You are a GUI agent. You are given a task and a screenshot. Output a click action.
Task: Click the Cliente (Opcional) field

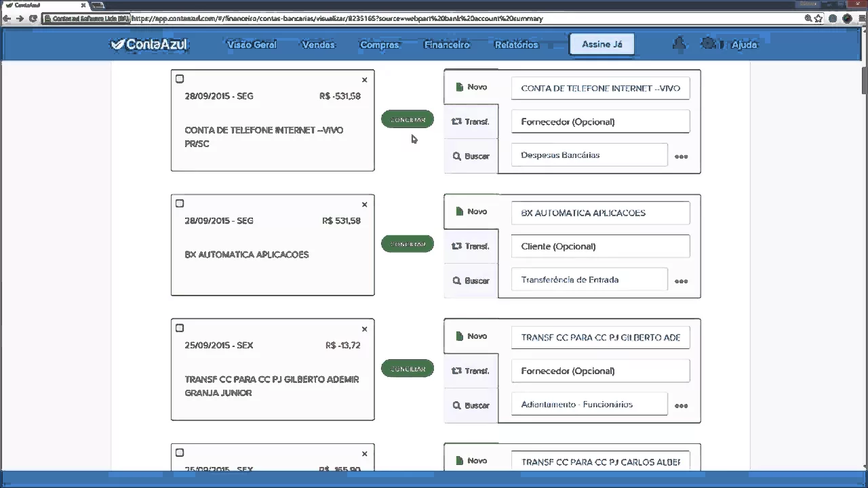click(x=600, y=247)
